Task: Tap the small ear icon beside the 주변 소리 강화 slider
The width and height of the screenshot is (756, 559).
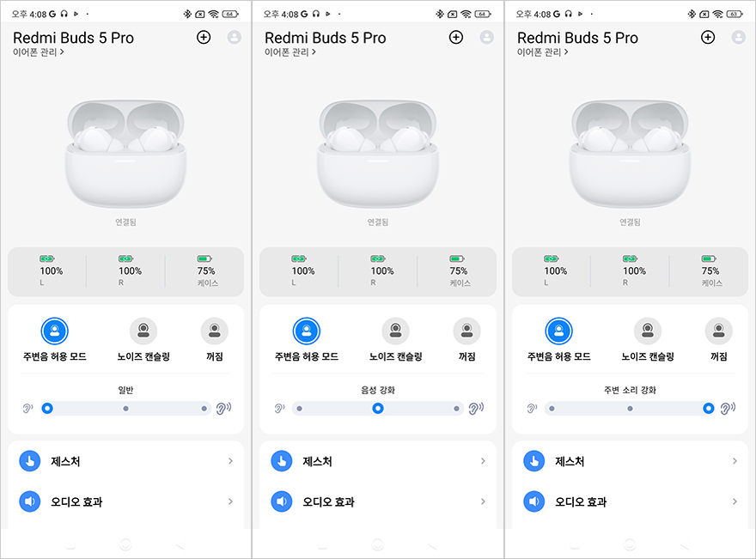Action: point(532,409)
